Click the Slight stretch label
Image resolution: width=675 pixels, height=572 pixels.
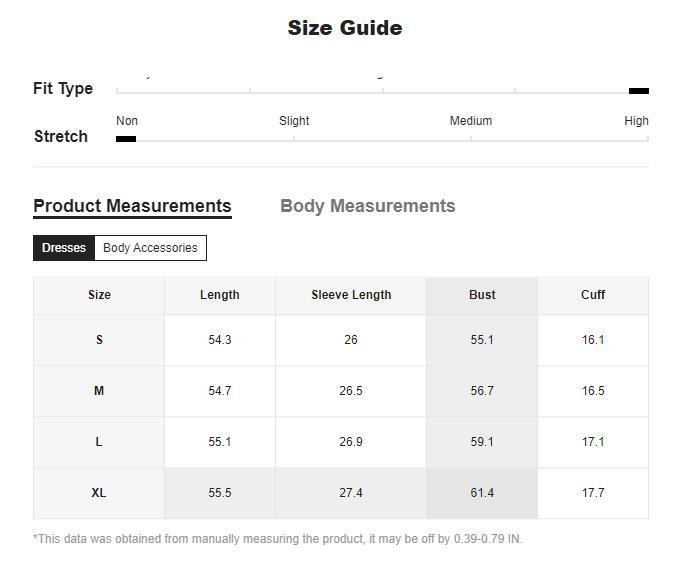coord(294,121)
